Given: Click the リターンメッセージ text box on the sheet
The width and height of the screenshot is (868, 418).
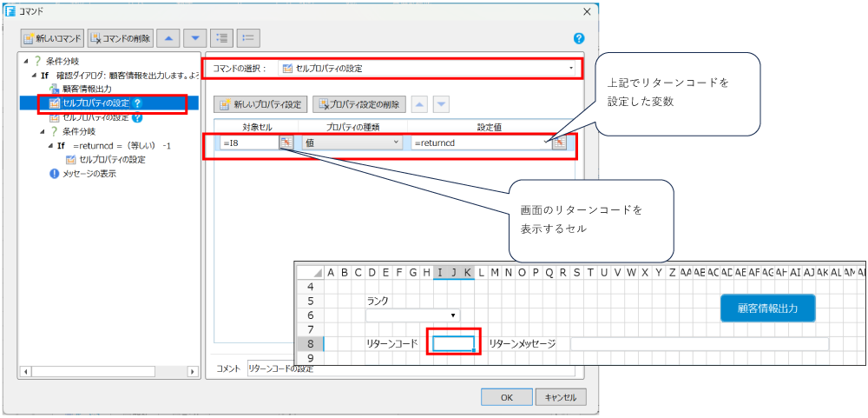Looking at the screenshot, I should [x=699, y=344].
